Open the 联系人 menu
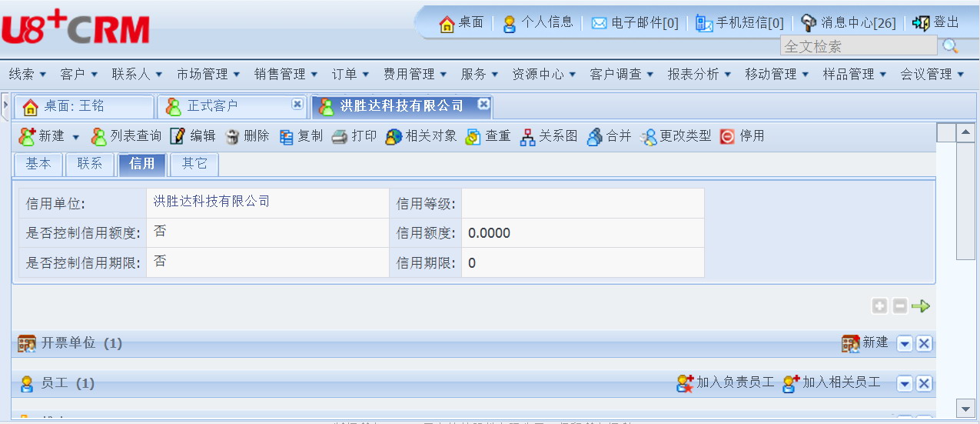 137,74
